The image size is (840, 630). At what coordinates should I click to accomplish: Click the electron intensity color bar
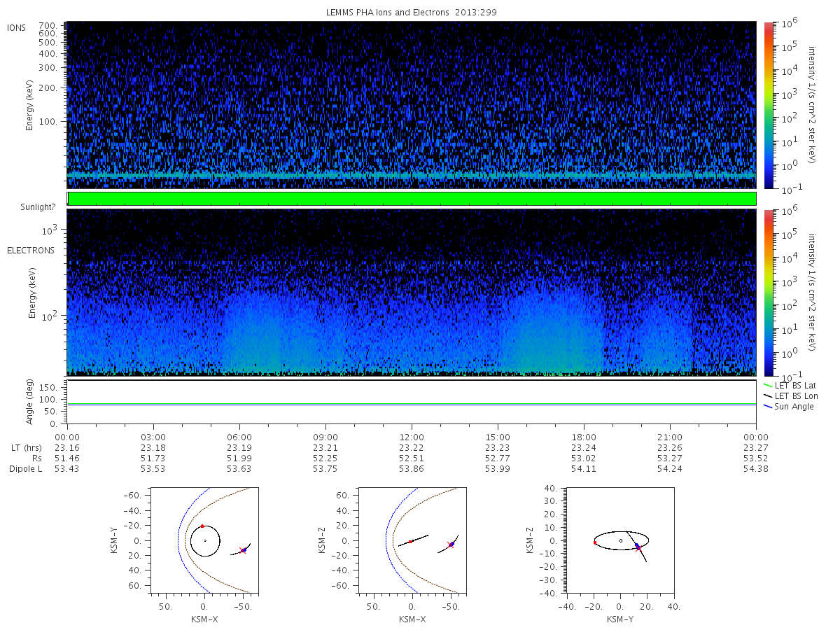point(768,292)
